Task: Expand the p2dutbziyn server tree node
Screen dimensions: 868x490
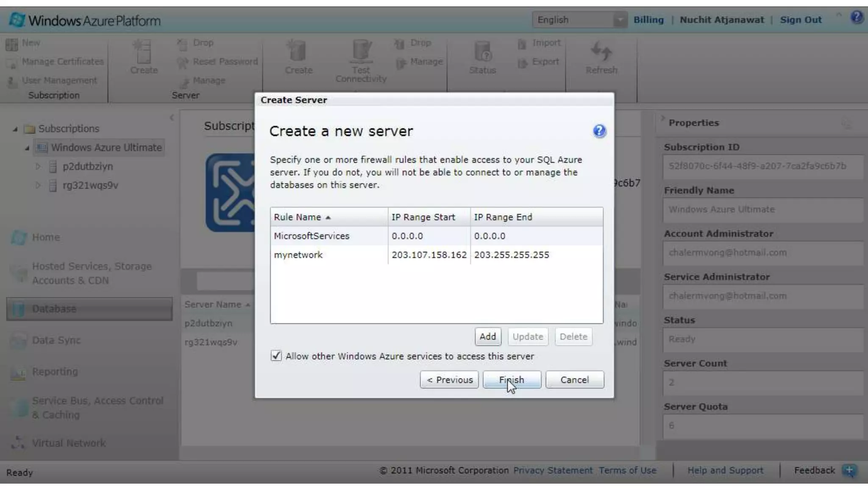Action: point(38,166)
